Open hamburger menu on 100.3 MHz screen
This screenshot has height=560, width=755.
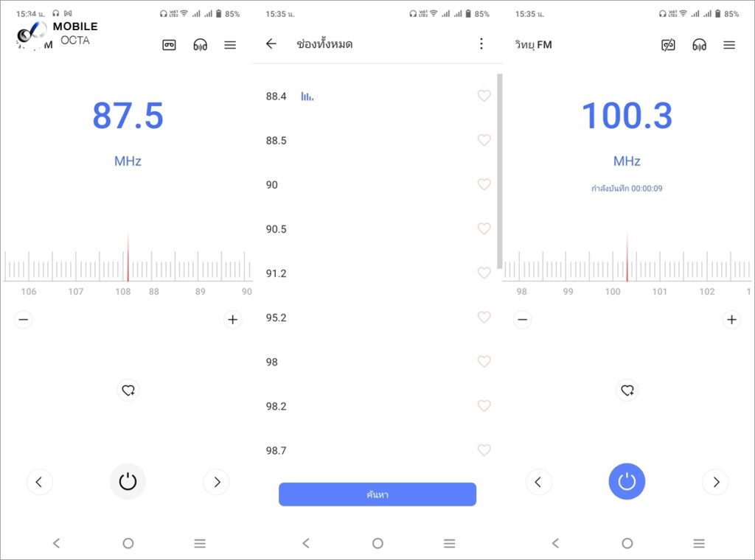click(729, 45)
